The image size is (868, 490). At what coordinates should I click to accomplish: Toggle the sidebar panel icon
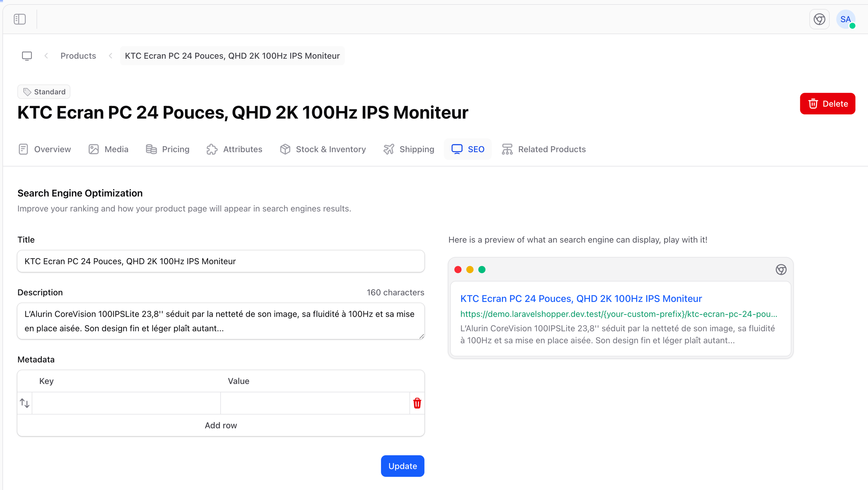click(20, 19)
